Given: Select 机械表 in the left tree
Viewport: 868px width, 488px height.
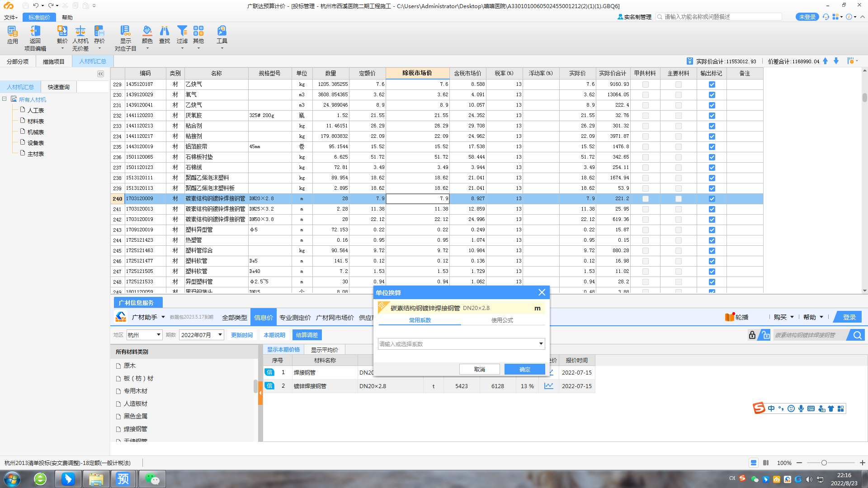Looking at the screenshot, I should pyautogui.click(x=35, y=132).
